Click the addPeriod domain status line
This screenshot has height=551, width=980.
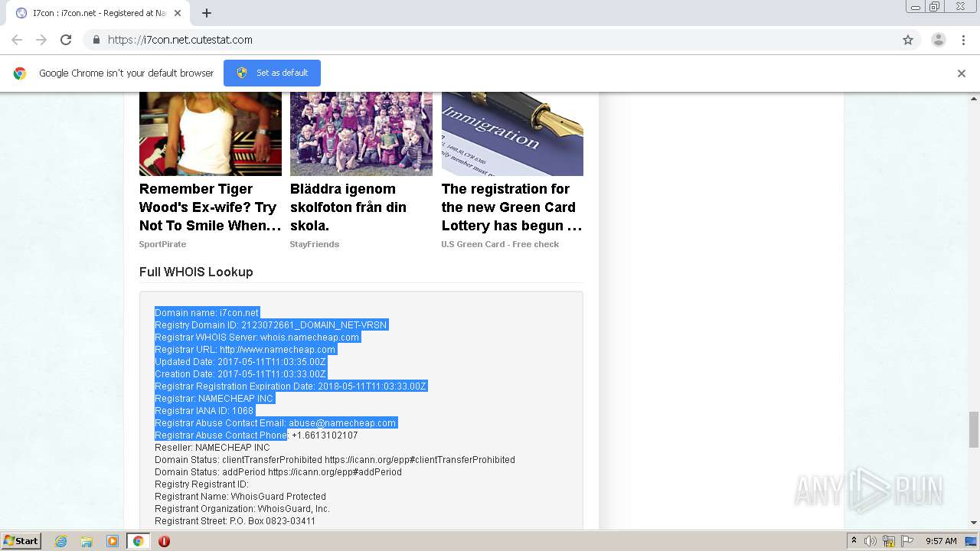278,471
